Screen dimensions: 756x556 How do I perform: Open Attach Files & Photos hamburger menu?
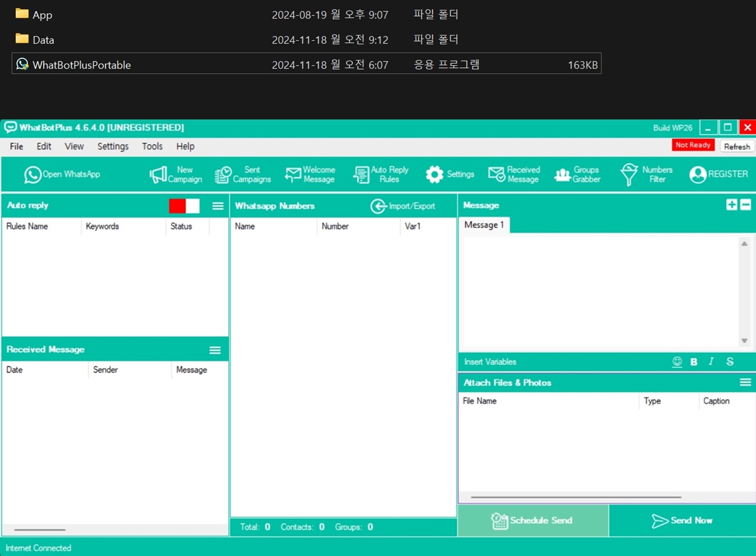745,383
